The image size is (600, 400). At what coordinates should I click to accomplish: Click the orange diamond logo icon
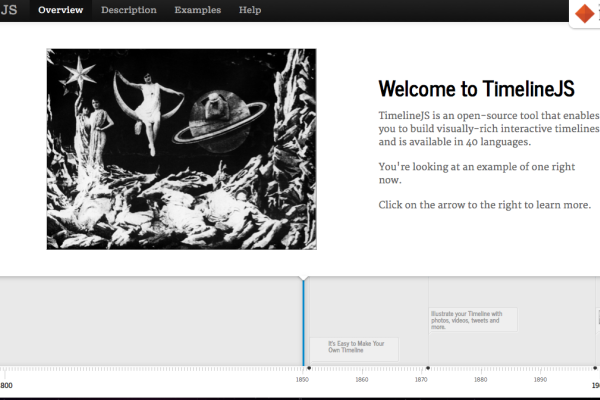585,14
